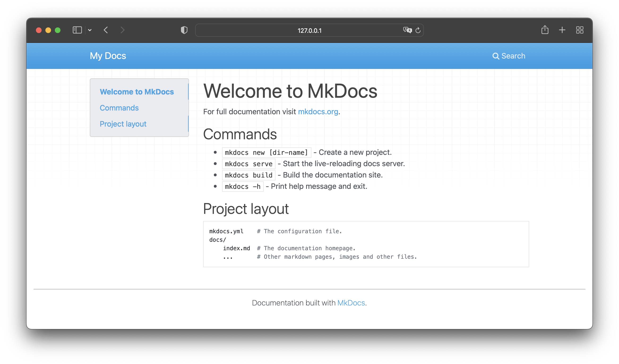Screen dimensions: 619x364
Task: Open the privacy report shield icon
Action: [184, 30]
